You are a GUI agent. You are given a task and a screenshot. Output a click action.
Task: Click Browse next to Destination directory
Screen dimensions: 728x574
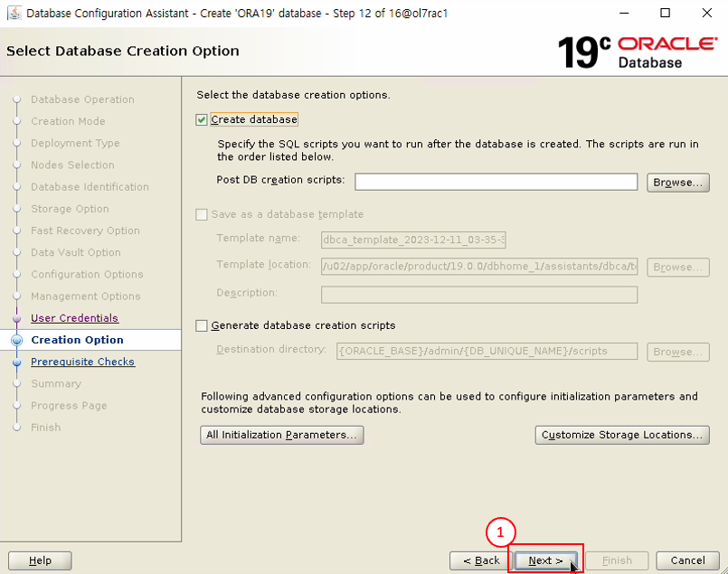[678, 352]
